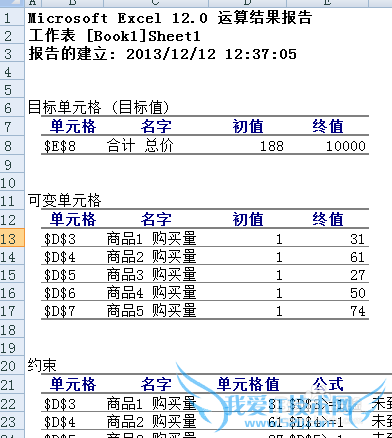
Task: Click heading '可变单元格'
Action: (x=64, y=201)
